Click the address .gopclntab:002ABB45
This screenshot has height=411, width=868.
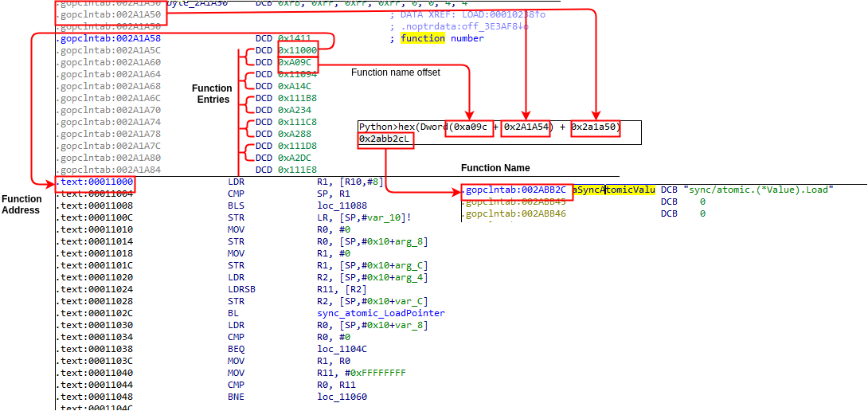point(515,202)
